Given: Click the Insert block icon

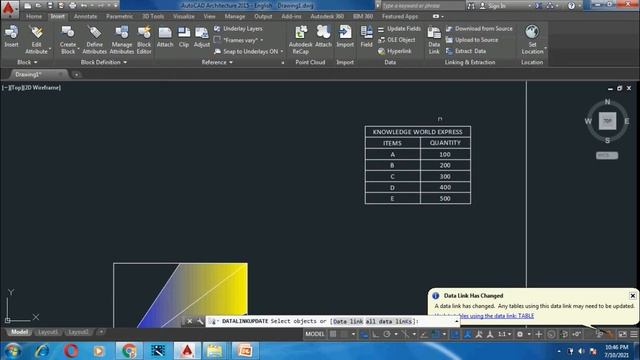Looking at the screenshot, I should pos(11,32).
